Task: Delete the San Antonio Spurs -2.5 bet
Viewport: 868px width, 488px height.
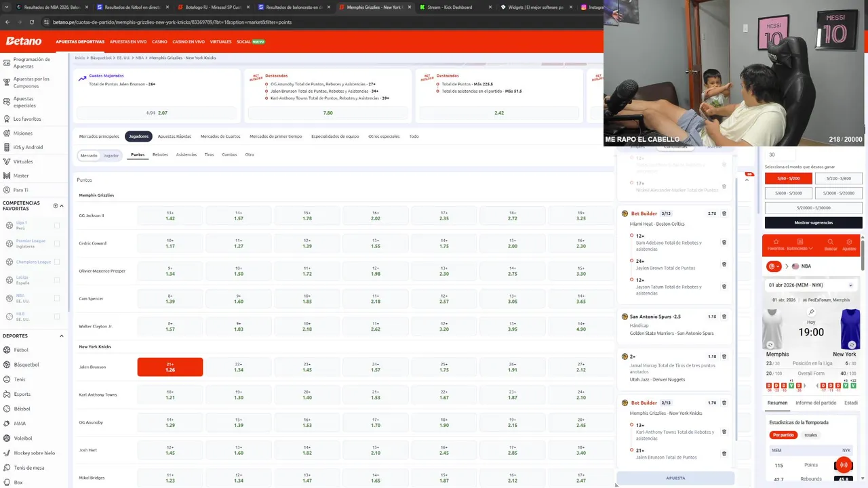Action: click(724, 317)
